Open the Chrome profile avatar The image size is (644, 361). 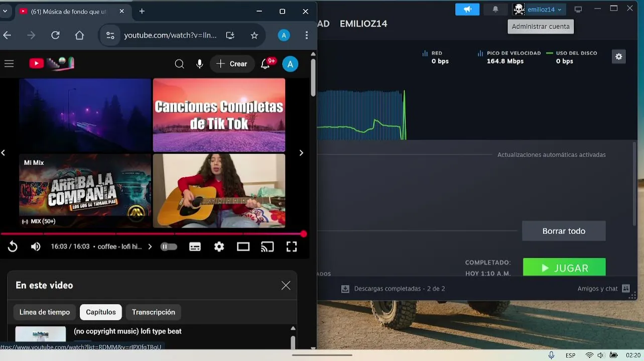pyautogui.click(x=284, y=35)
